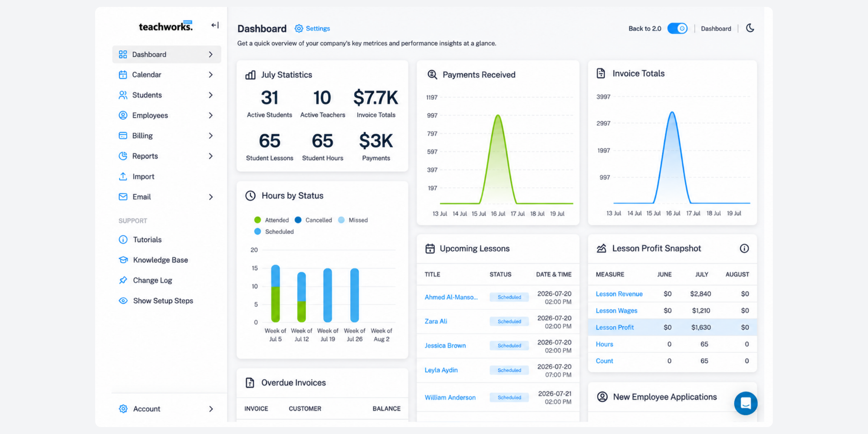Open the William Anderson lesson link
Viewport: 868px width, 434px height.
(450, 398)
